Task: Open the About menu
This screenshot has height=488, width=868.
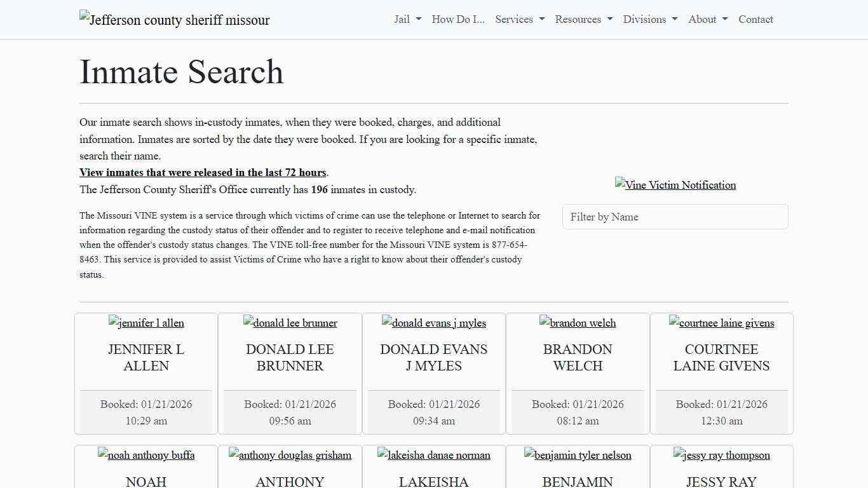Action: (707, 19)
